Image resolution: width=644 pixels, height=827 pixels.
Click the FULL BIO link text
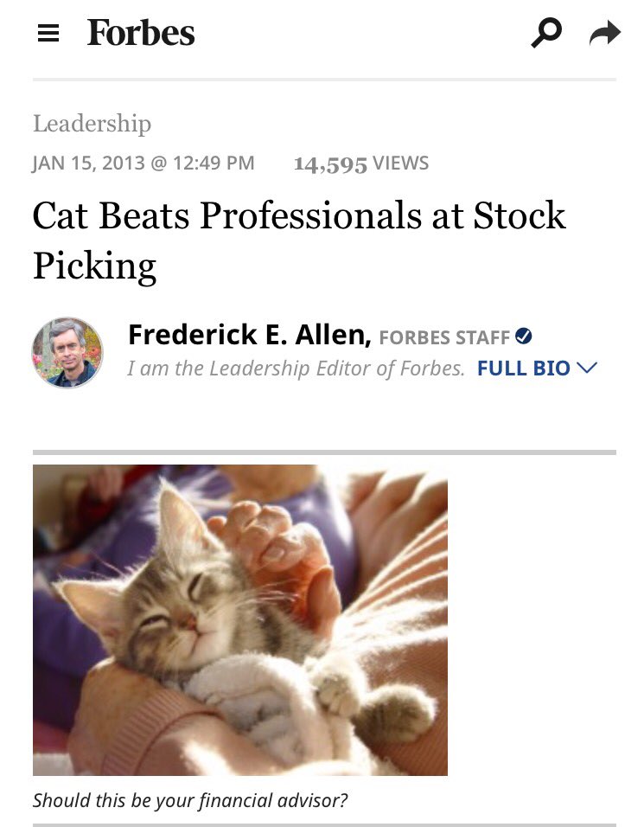[523, 369]
